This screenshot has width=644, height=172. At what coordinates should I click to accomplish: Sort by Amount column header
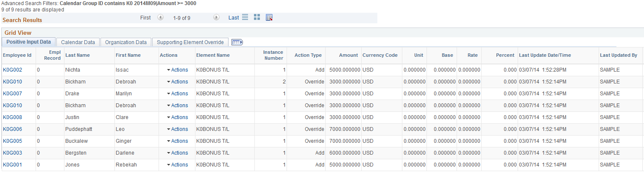(348, 55)
